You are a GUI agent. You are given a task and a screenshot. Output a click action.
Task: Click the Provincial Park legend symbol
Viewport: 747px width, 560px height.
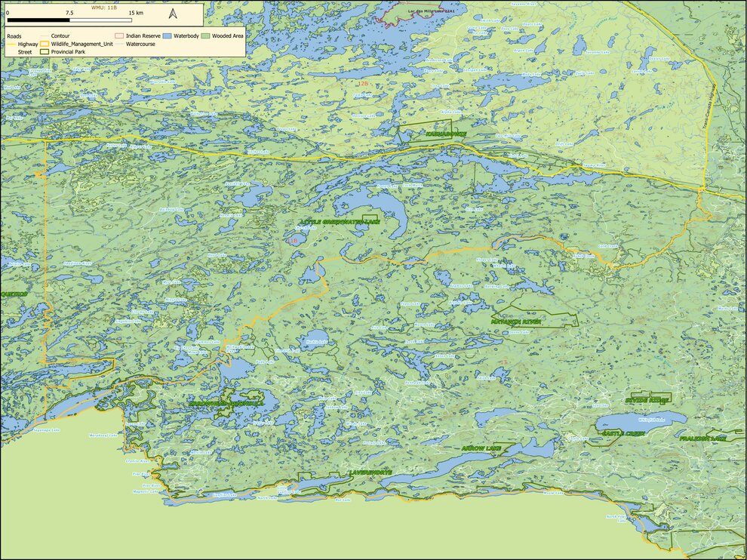(x=43, y=52)
